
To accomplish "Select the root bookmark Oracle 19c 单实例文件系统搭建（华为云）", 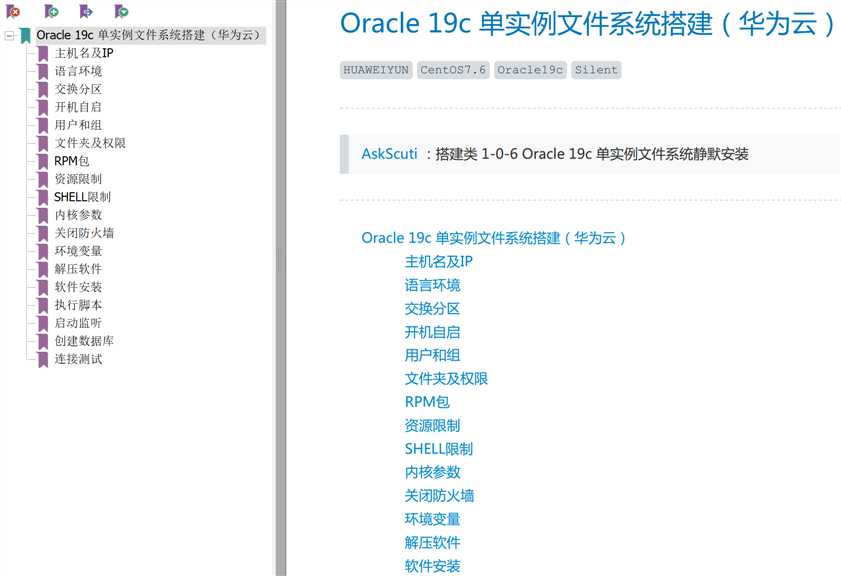I will pos(149,35).
